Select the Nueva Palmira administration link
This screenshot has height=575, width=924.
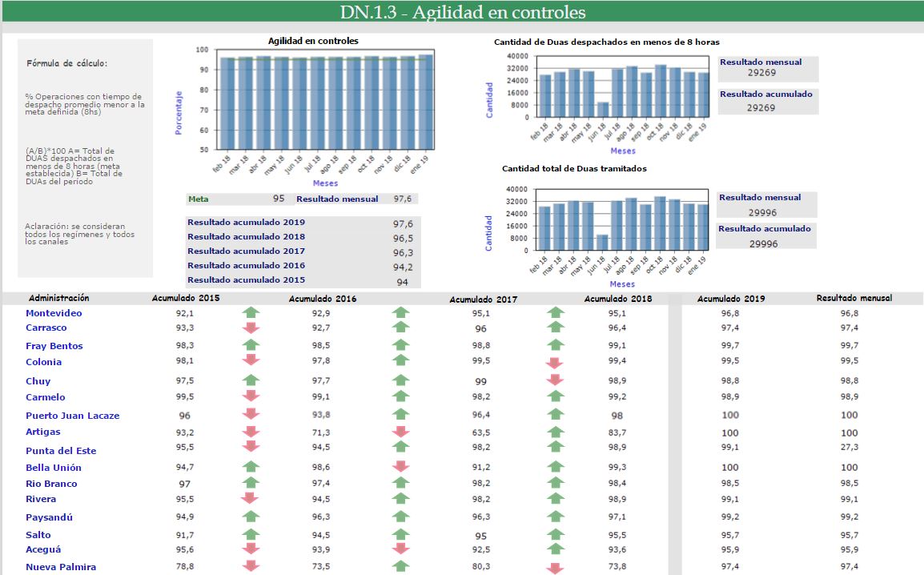pyautogui.click(x=61, y=567)
